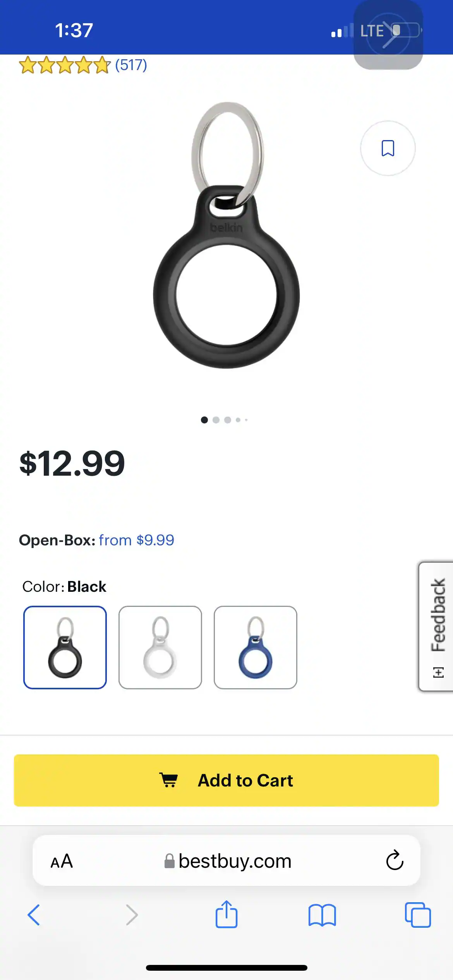Viewport: 453px width, 980px height.
Task: Jump to second product image dot
Action: click(x=216, y=420)
